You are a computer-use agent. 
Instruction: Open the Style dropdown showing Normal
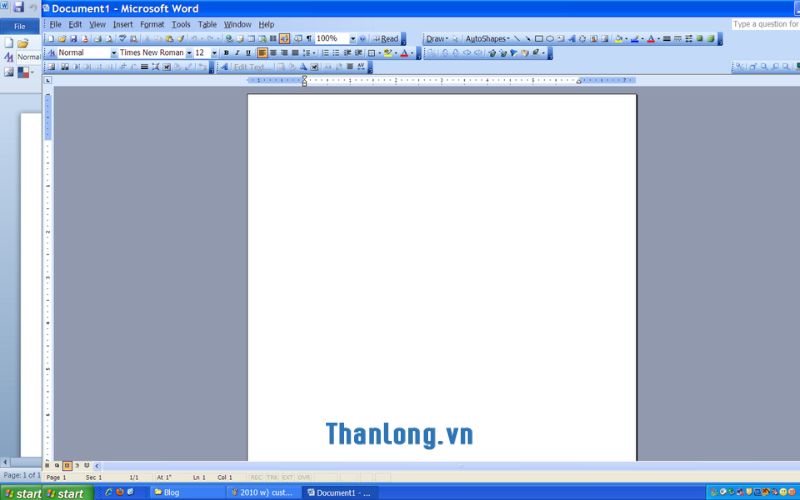113,53
